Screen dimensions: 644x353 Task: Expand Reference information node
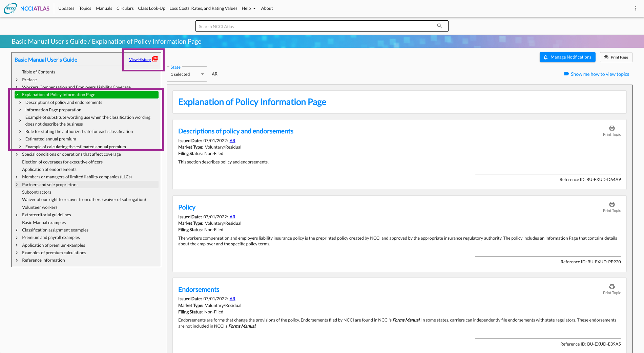tap(17, 260)
